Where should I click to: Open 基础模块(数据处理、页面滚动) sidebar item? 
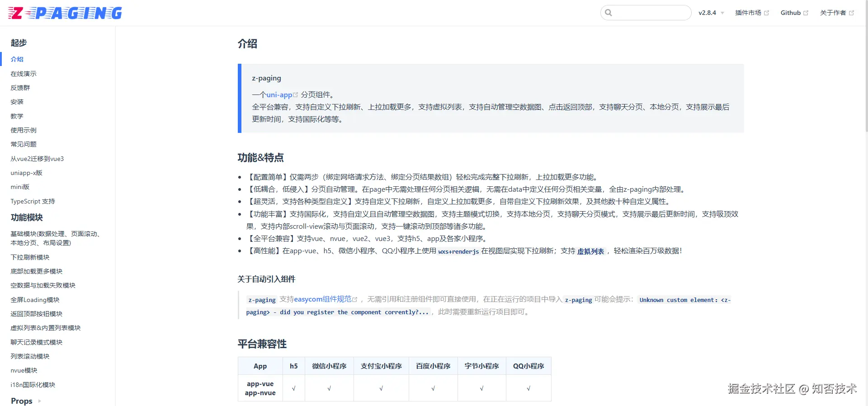(56, 238)
